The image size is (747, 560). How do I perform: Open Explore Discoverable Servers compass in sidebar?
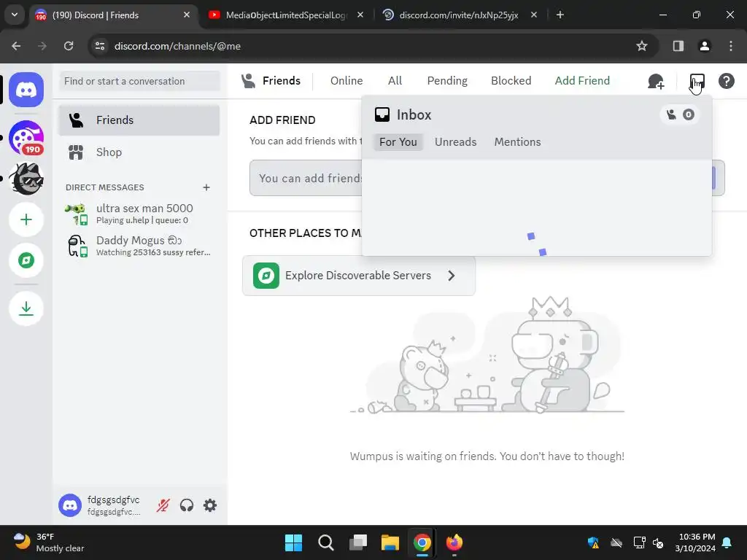click(x=26, y=260)
